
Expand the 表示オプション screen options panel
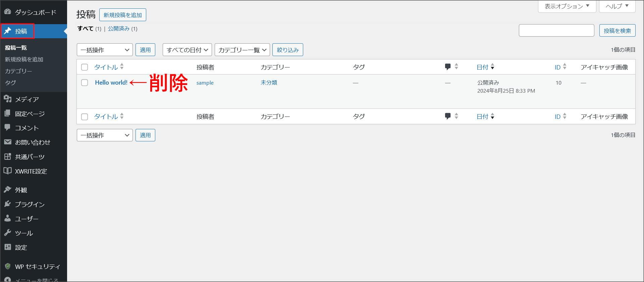coord(567,6)
